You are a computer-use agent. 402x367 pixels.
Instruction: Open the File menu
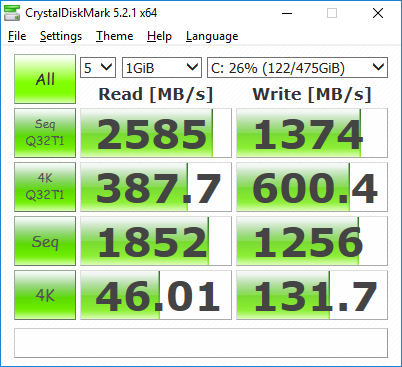coord(17,36)
